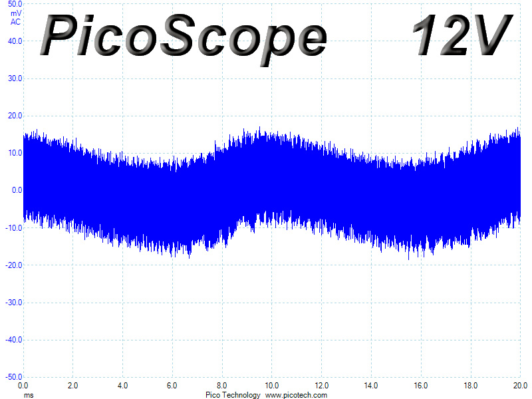Click the 40.0 voltage axis label

[15, 41]
